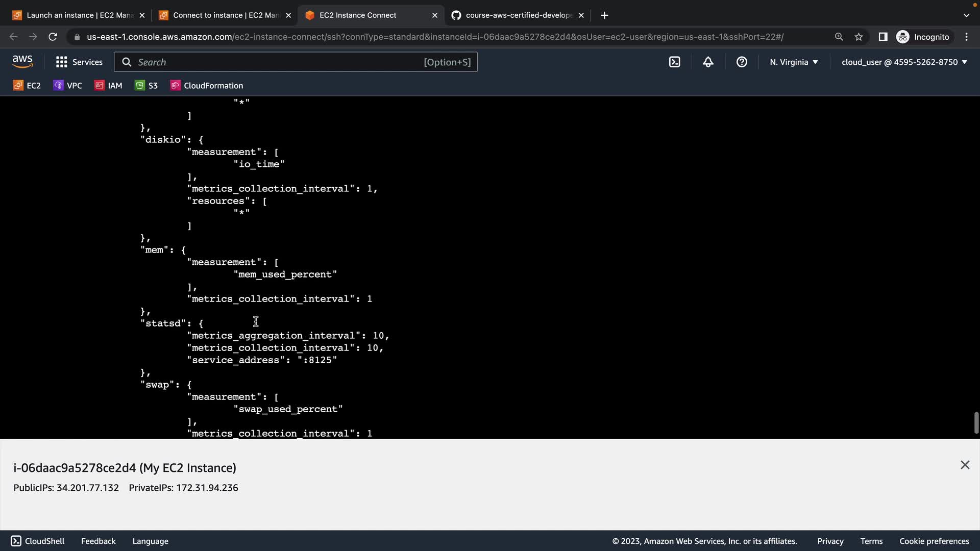Open the EC2 favorites shortcut
This screenshot has width=980, height=551.
click(x=27, y=86)
